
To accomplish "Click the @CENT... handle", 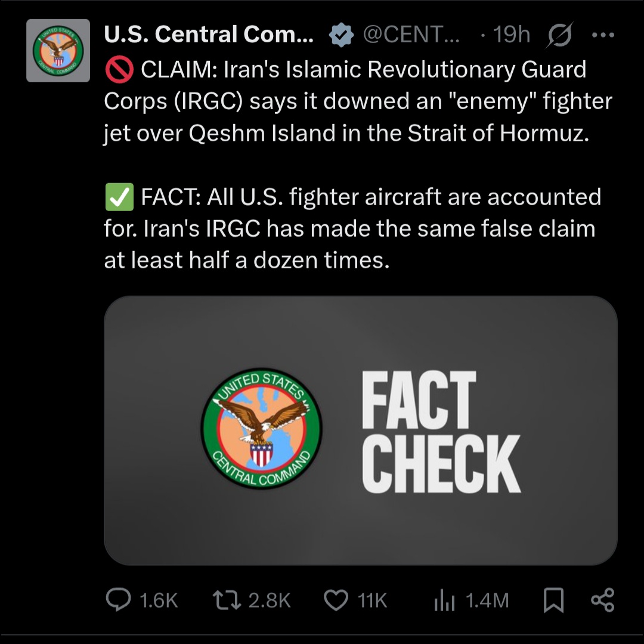I will [x=411, y=35].
